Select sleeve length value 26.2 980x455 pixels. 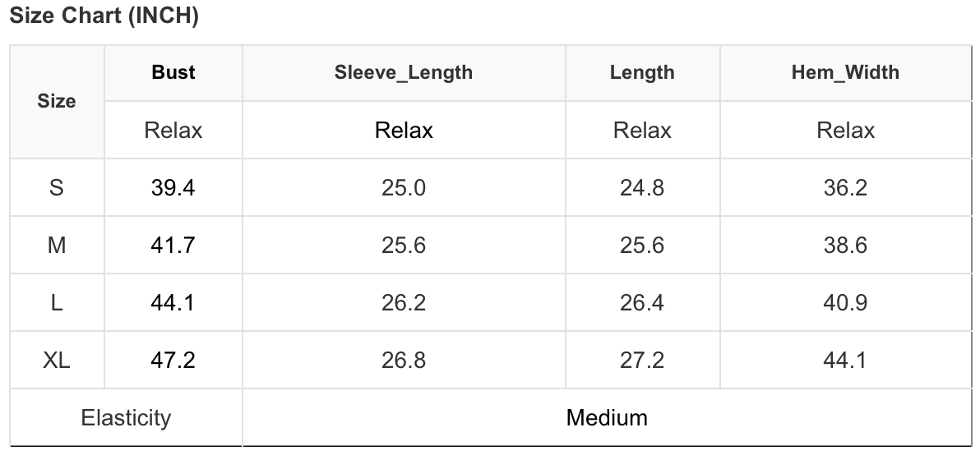(404, 303)
